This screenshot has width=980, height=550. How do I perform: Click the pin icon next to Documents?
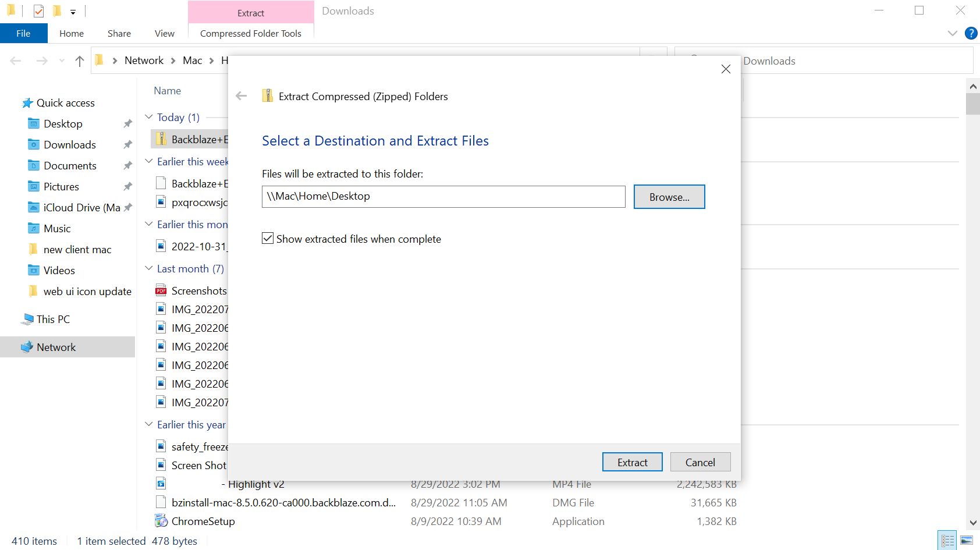[127, 166]
